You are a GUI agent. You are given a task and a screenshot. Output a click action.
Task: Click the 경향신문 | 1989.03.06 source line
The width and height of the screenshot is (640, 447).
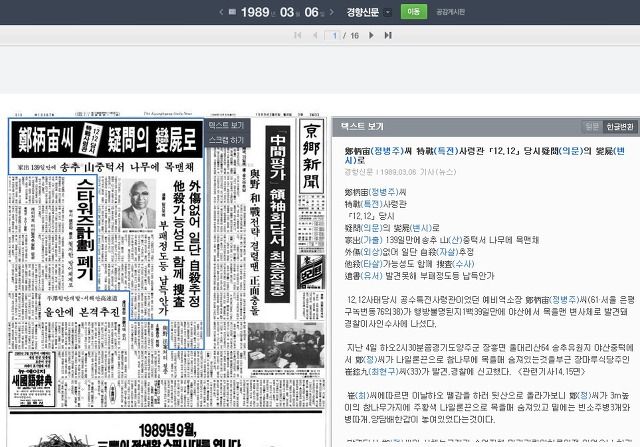400,172
